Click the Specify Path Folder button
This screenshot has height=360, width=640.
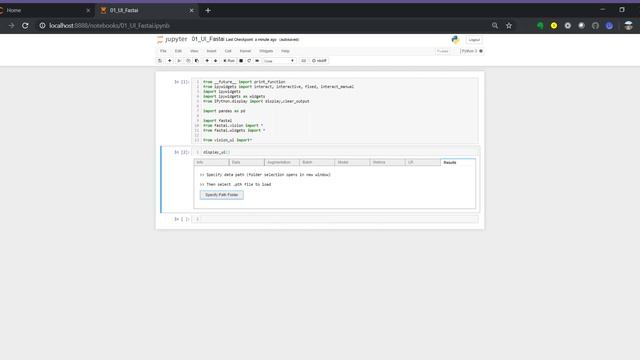click(x=222, y=195)
